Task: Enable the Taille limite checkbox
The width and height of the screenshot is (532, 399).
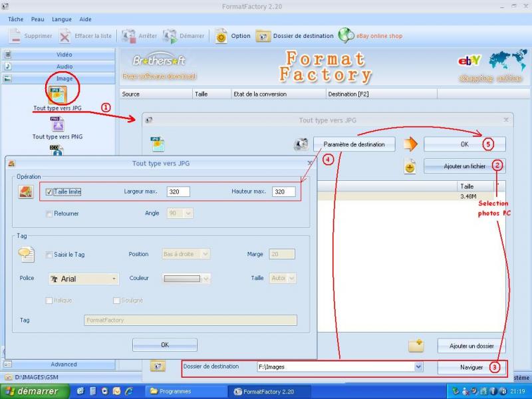Action: tap(49, 192)
